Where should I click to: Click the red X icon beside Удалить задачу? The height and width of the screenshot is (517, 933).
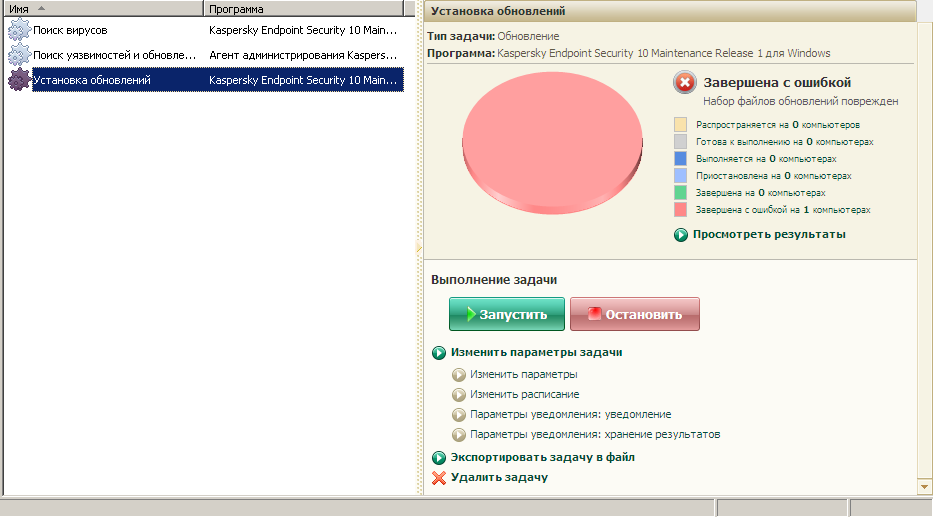(439, 478)
